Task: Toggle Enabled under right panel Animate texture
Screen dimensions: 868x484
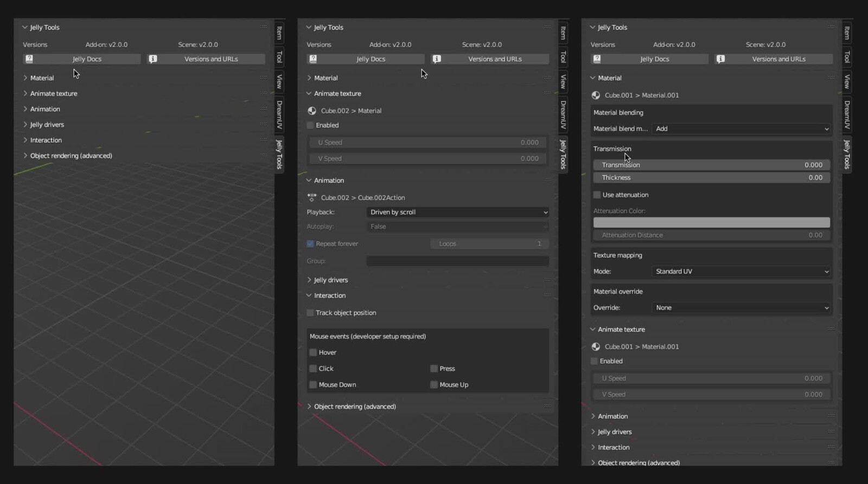Action: pyautogui.click(x=594, y=361)
